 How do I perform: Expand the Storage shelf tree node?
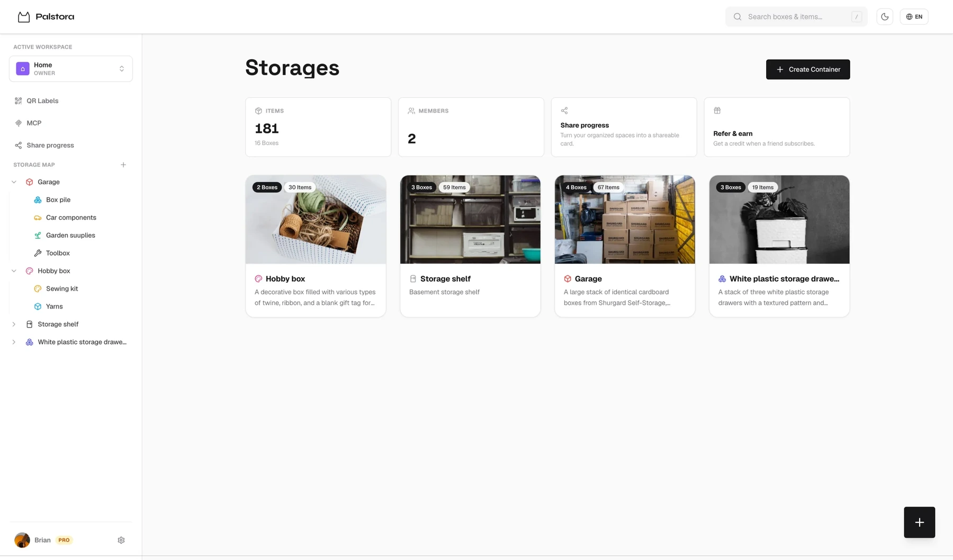pyautogui.click(x=14, y=324)
